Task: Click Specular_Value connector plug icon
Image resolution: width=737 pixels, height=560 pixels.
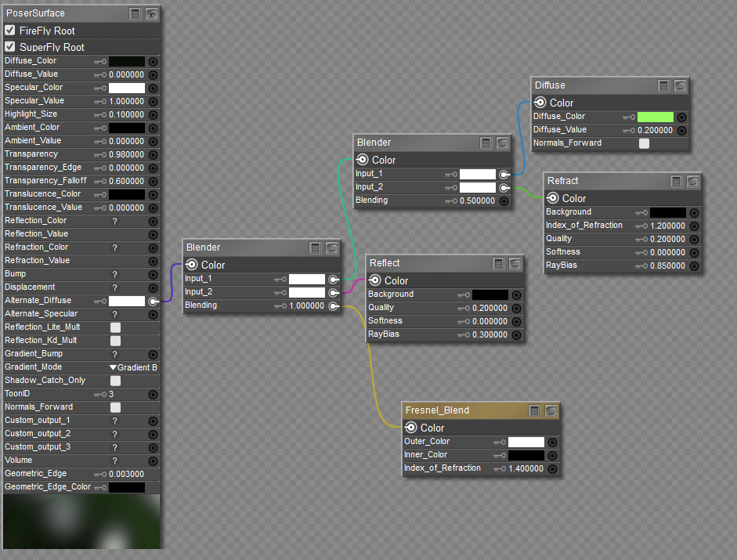Action: [x=154, y=102]
